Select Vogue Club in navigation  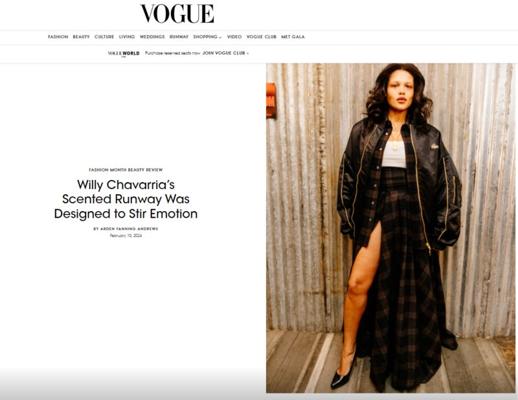tap(261, 37)
